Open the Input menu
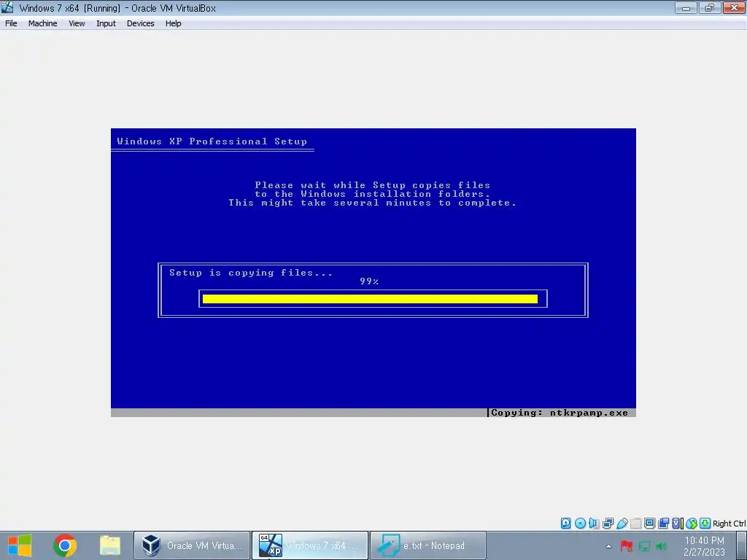The width and height of the screenshot is (747, 560). pyautogui.click(x=106, y=23)
